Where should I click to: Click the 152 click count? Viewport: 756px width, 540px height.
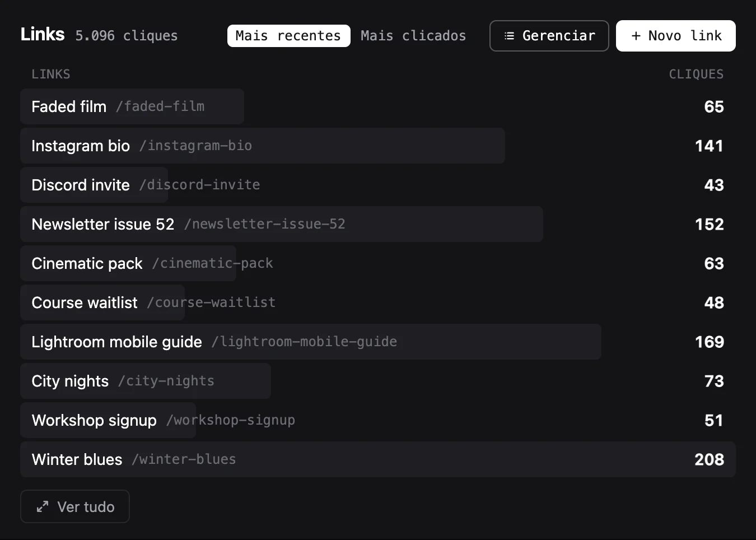(710, 224)
